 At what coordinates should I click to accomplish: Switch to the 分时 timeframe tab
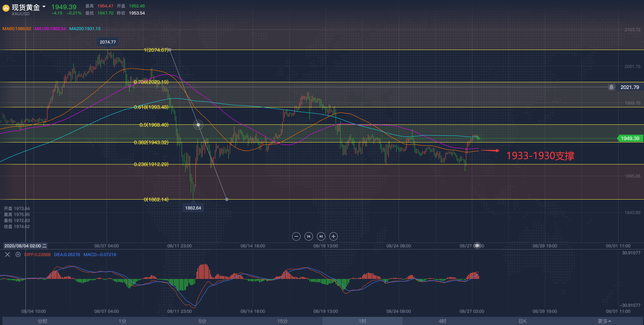(x=42, y=321)
